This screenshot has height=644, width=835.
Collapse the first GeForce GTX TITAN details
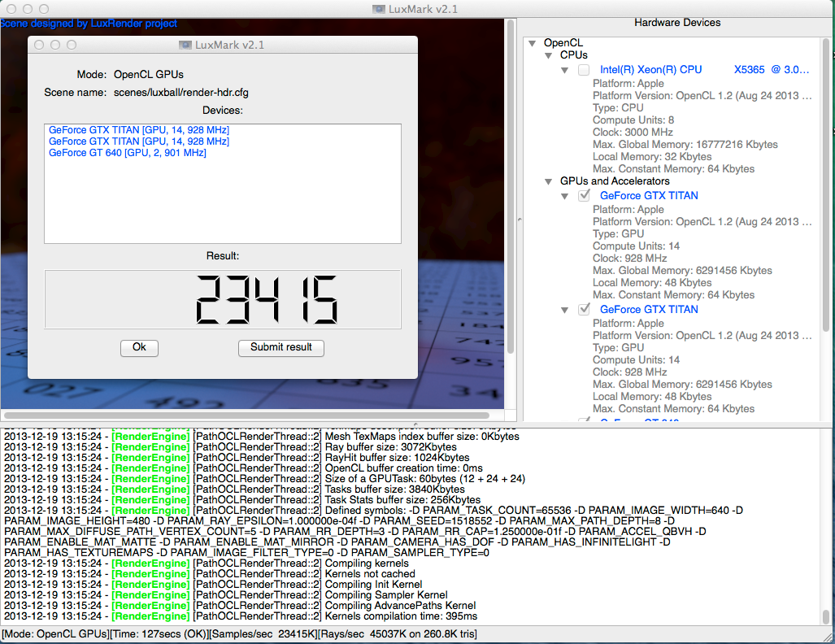(564, 197)
